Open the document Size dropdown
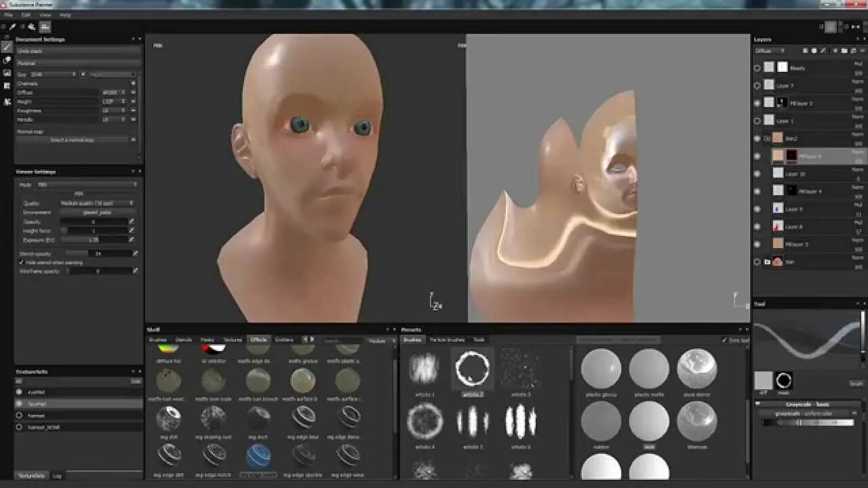This screenshot has width=868, height=488. coord(52,74)
